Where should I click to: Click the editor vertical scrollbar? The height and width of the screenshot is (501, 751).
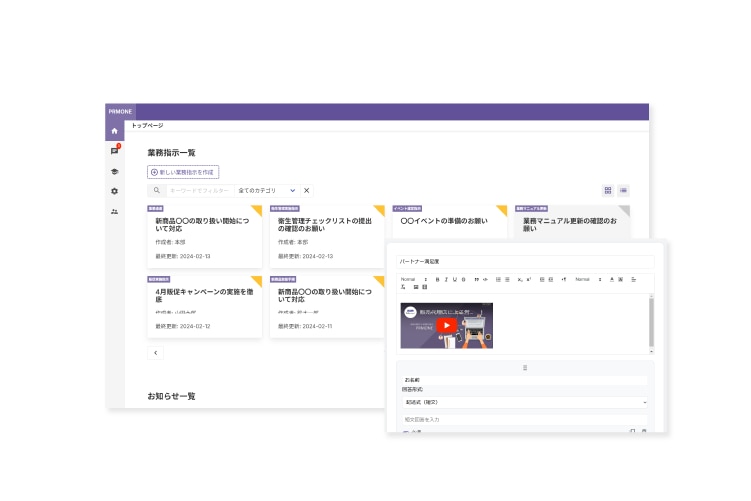coord(651,323)
